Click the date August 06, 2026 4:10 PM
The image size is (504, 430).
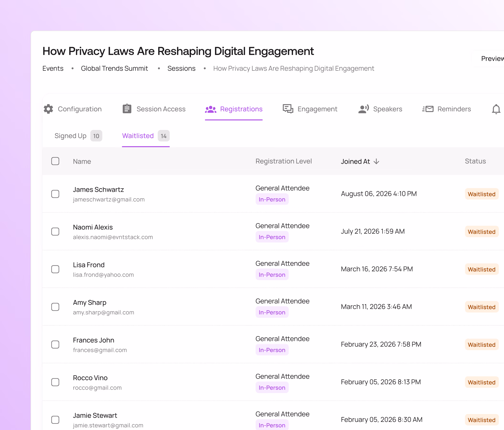click(x=379, y=193)
